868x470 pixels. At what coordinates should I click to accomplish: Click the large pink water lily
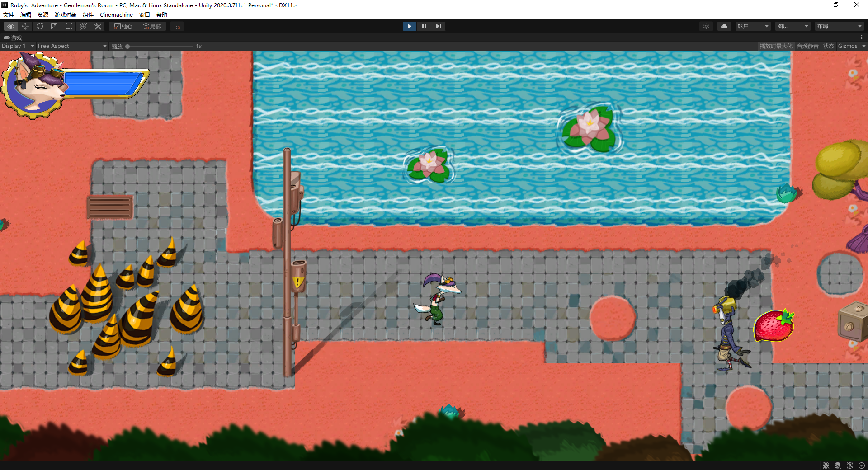(x=590, y=127)
